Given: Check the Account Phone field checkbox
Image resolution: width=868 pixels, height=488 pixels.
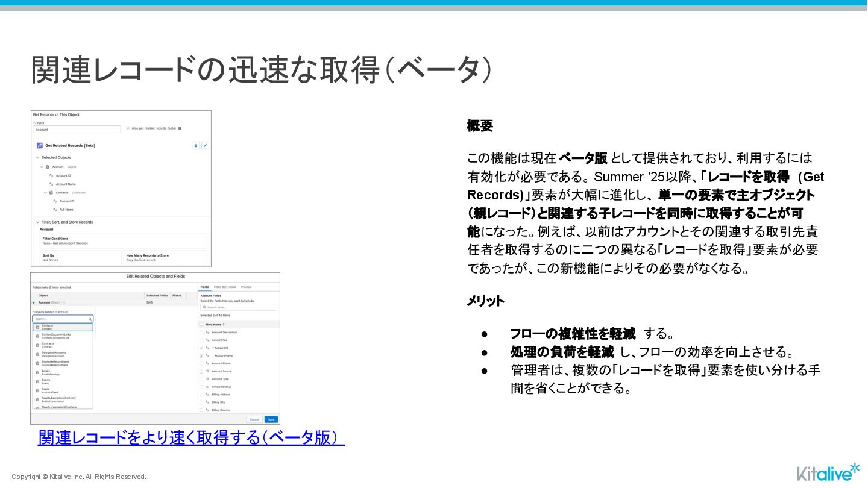Looking at the screenshot, I should 201,363.
